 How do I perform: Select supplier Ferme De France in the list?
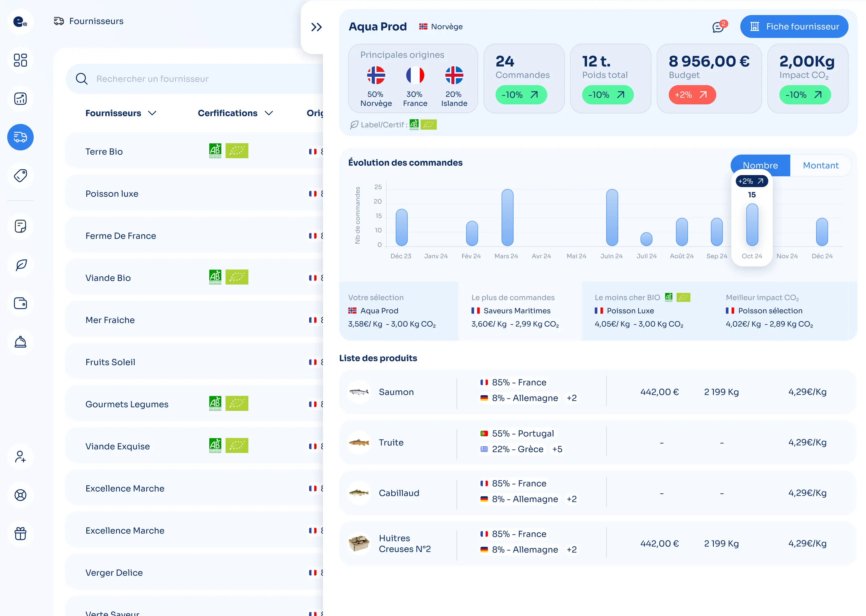[194, 235]
